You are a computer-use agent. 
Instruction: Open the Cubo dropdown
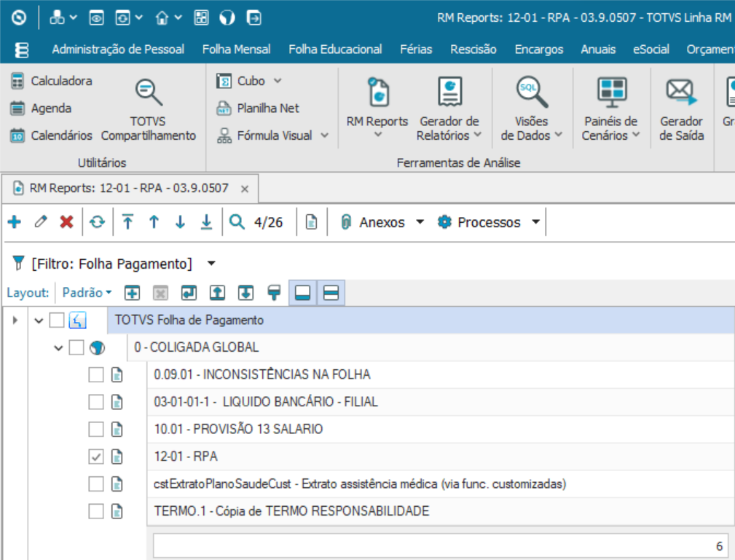tap(278, 81)
